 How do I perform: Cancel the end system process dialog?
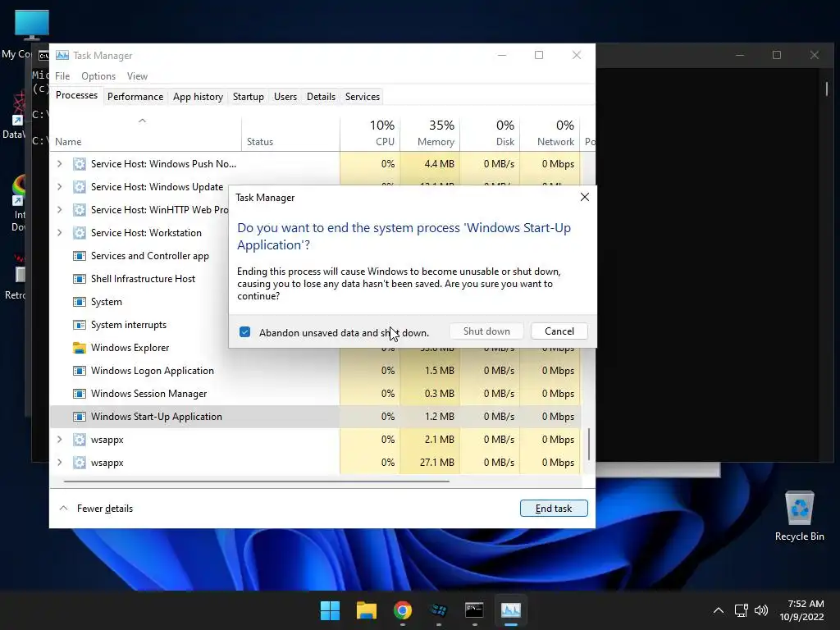[x=559, y=331]
